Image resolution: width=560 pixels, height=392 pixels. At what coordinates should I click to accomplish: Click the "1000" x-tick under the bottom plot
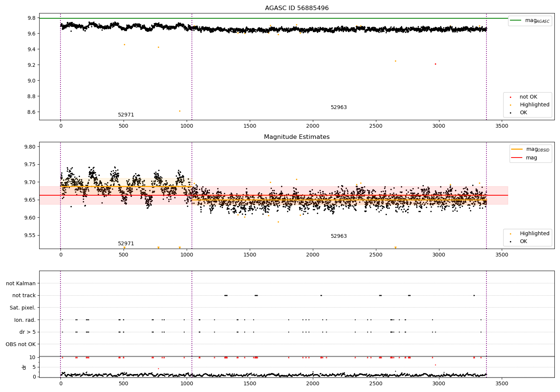187,383
